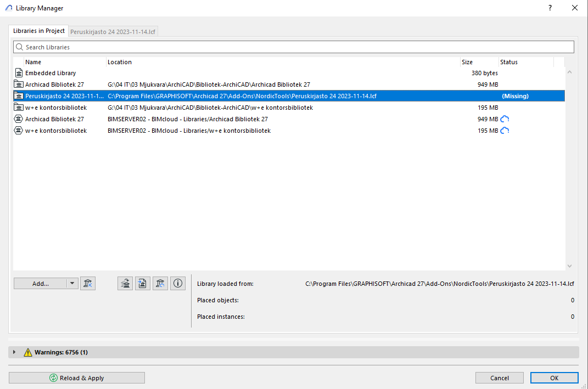Open library info with the circled i icon
Image resolution: width=588 pixels, height=389 pixels.
click(177, 283)
